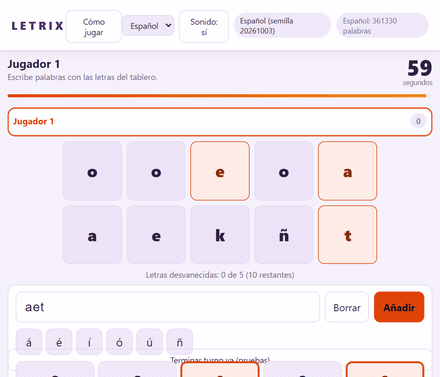Insert the á accent key
440x377 pixels.
pyautogui.click(x=29, y=342)
